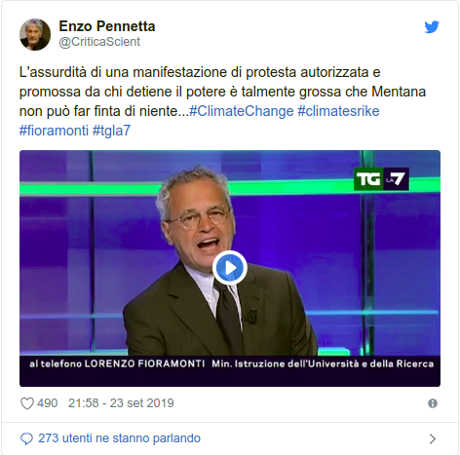Screen dimensions: 460x455
Task: Open the tweet info icon
Action: coord(432,403)
